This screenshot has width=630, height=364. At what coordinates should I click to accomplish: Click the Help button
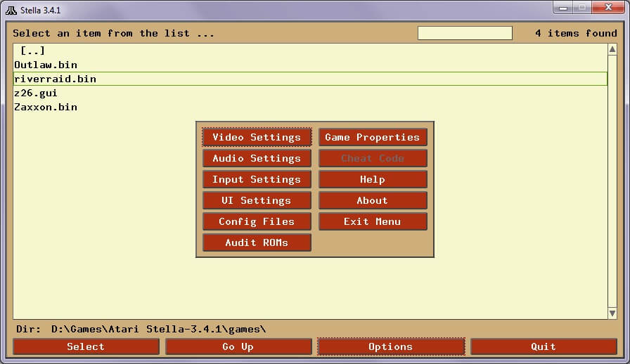[373, 179]
